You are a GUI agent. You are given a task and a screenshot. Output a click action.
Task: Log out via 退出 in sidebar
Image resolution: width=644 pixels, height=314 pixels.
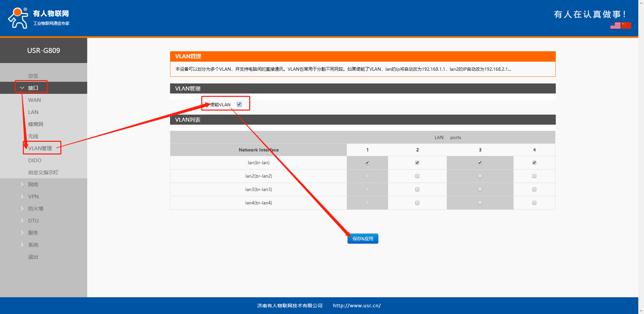[33, 257]
